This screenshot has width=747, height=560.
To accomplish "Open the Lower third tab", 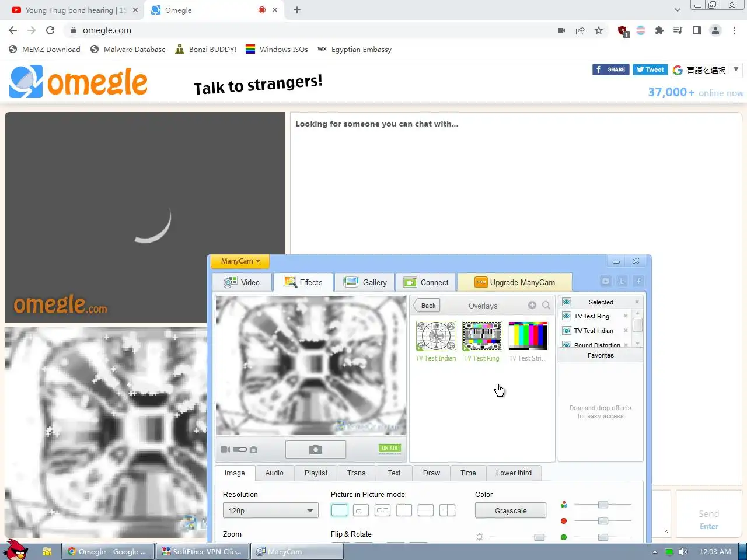I will 514,473.
